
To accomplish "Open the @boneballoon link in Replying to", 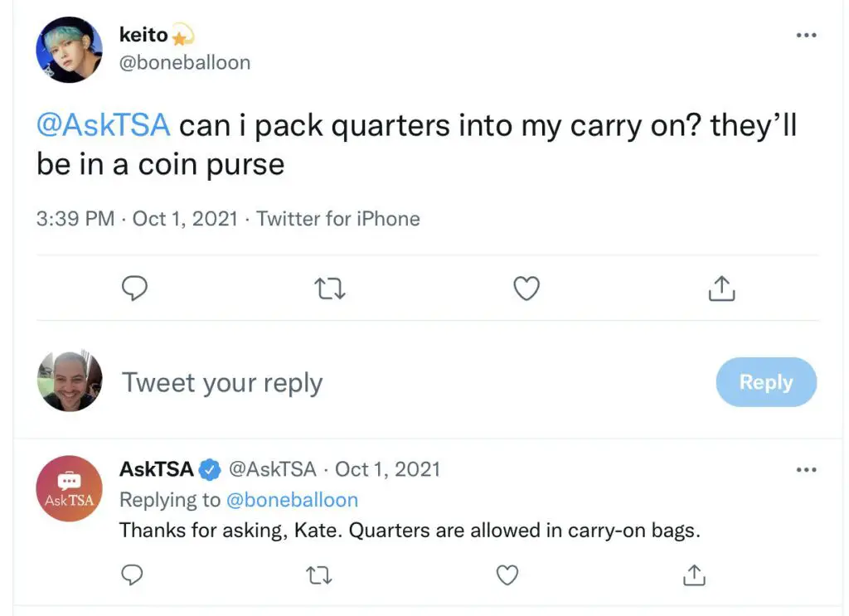I will [292, 500].
